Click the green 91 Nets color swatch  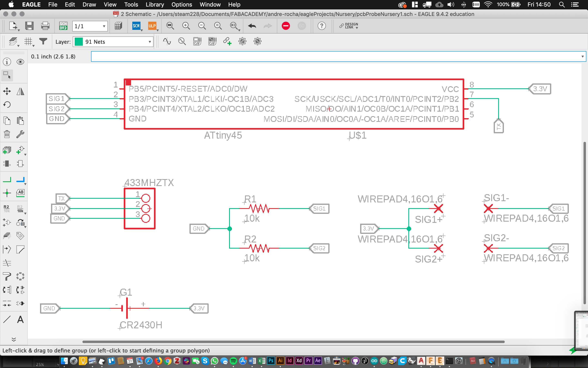(x=79, y=42)
